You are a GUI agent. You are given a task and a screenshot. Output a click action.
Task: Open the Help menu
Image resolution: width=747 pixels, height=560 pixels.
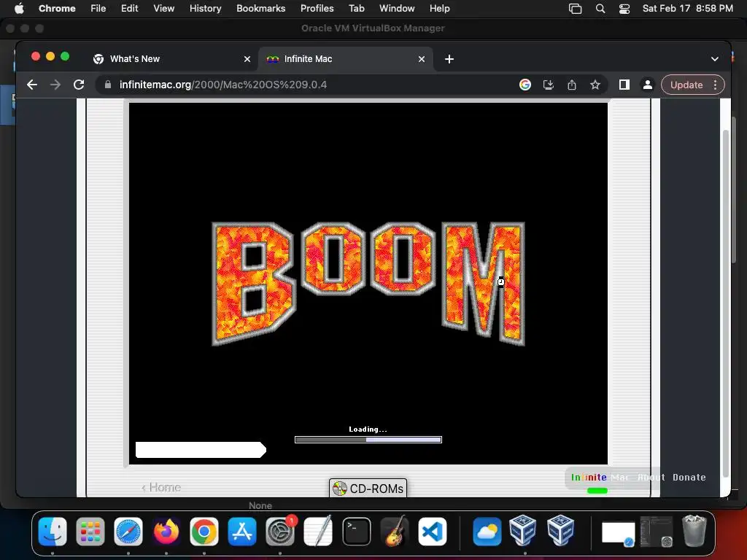(439, 8)
